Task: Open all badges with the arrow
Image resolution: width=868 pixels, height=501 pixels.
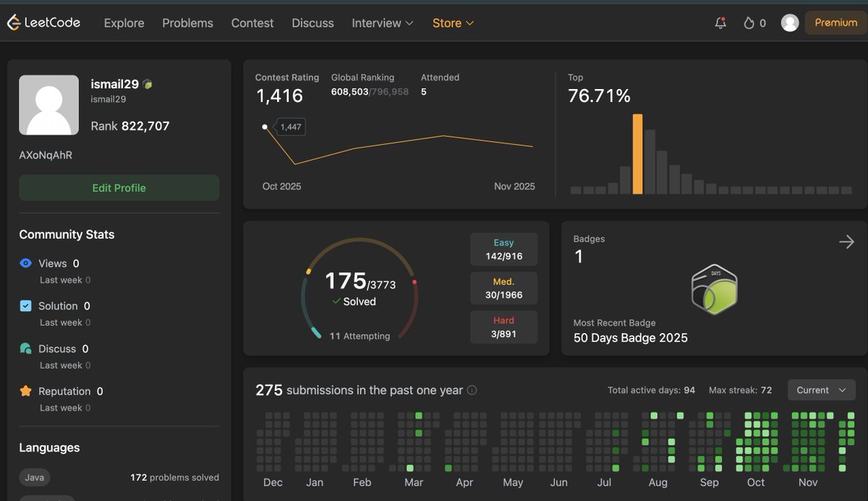Action: (x=846, y=242)
